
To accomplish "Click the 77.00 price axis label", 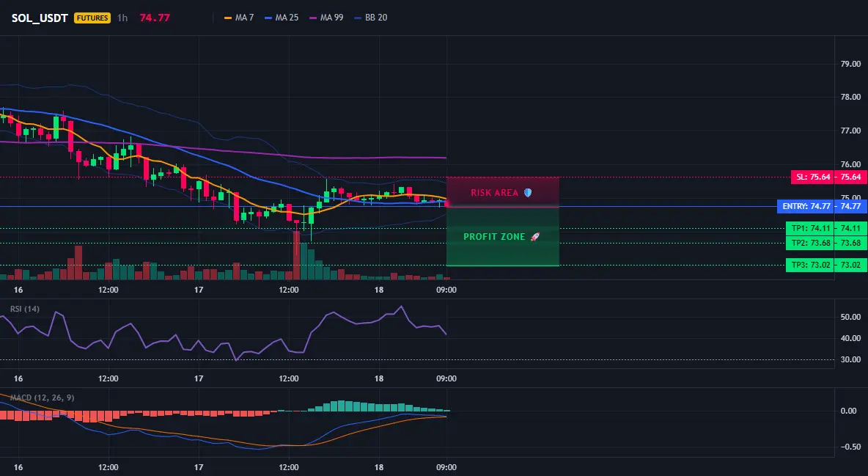I will (x=850, y=131).
